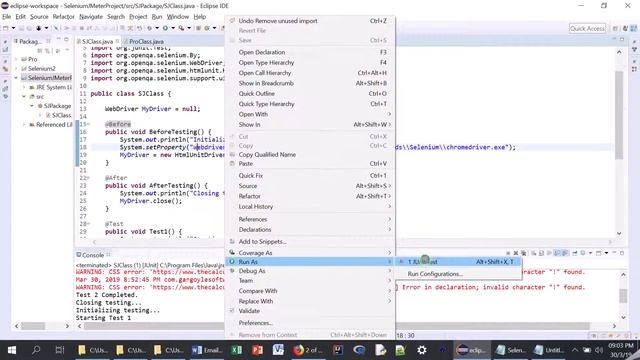Click the Package Explorer horizontal scrollbar
This screenshot has height=360, width=640.
tap(33, 326)
